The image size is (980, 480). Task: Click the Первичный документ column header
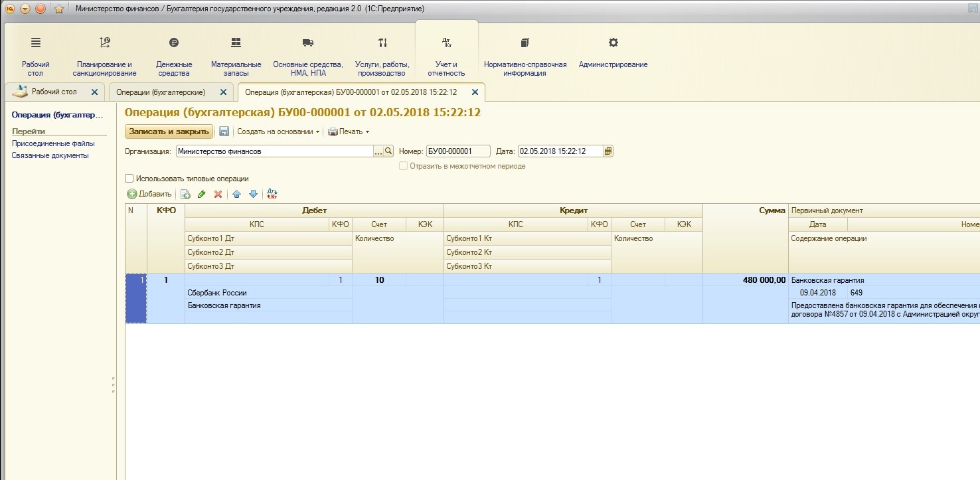pos(884,210)
